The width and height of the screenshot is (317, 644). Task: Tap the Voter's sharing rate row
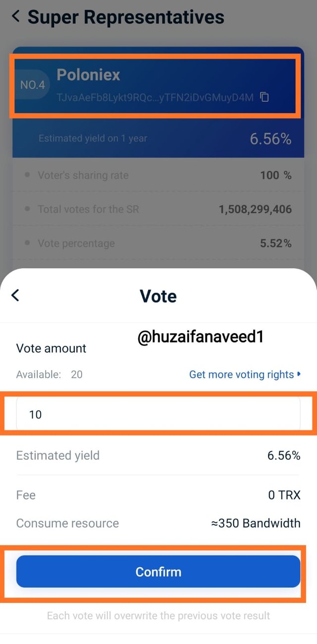tap(158, 175)
